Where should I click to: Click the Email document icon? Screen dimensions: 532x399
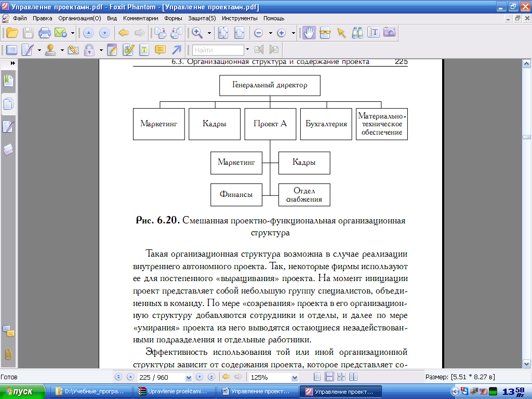pos(60,33)
